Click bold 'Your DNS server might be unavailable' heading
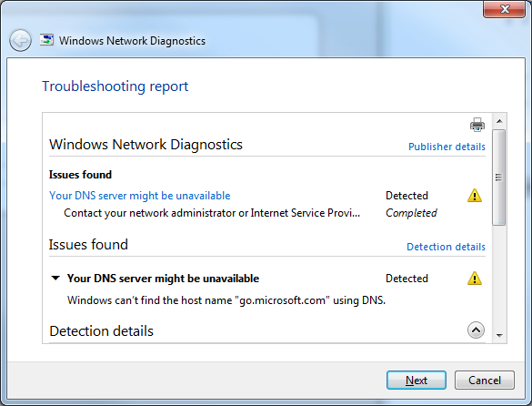 [163, 279]
